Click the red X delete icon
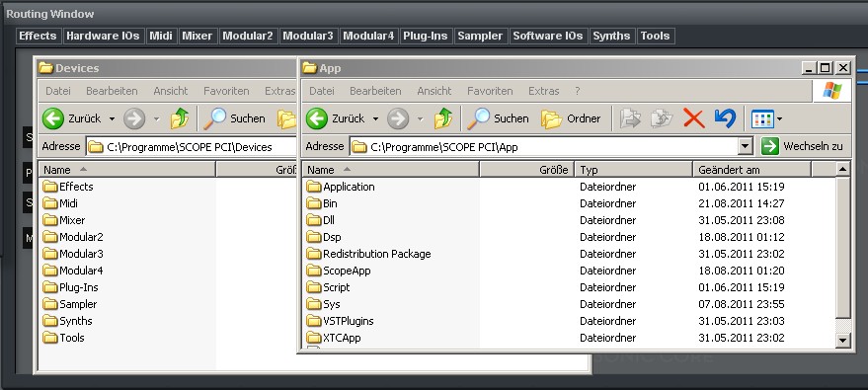 point(693,118)
